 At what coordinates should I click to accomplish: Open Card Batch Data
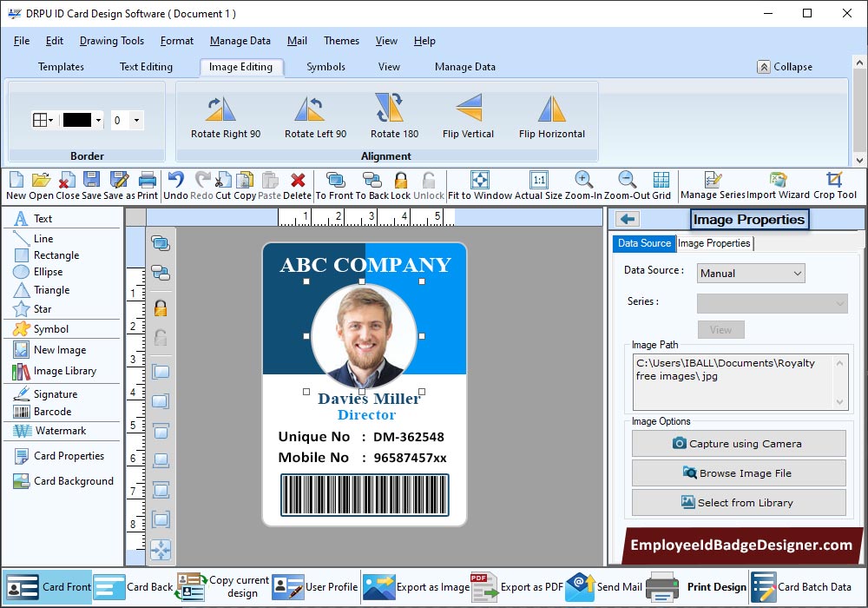pyautogui.click(x=801, y=587)
